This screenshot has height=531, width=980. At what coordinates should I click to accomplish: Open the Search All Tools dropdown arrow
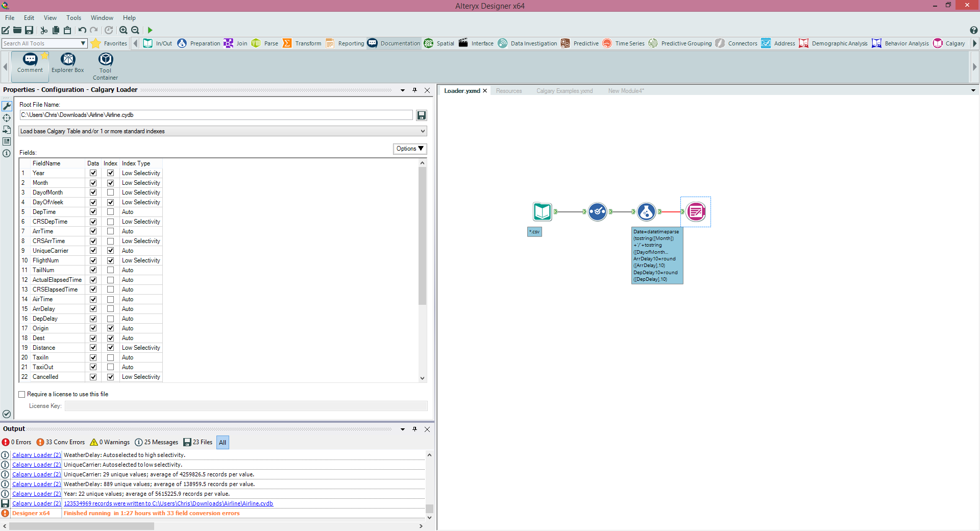pyautogui.click(x=83, y=43)
